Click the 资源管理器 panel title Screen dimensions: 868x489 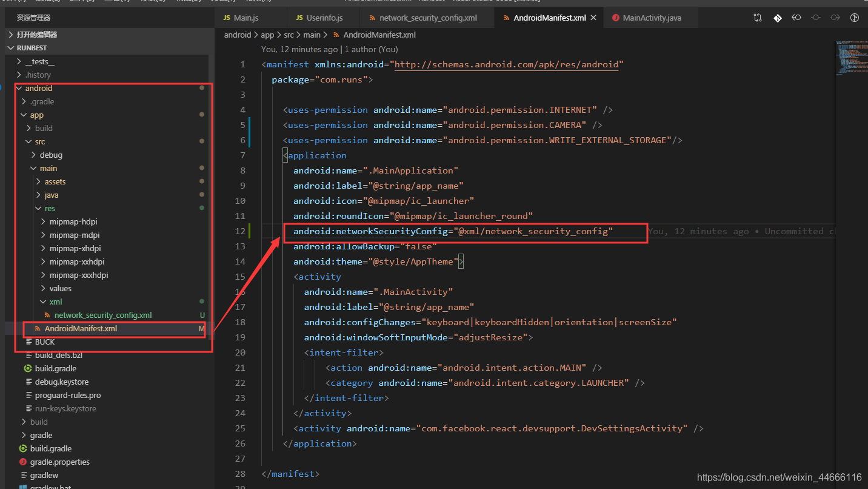click(x=34, y=18)
